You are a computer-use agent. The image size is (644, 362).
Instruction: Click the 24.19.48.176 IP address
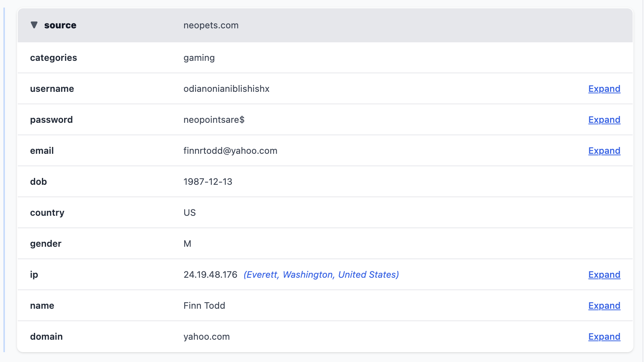210,275
